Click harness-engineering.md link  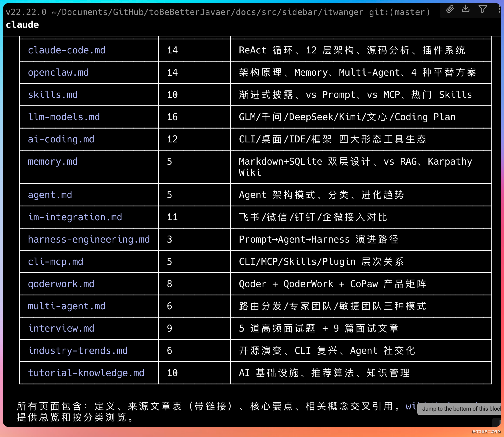pos(89,239)
